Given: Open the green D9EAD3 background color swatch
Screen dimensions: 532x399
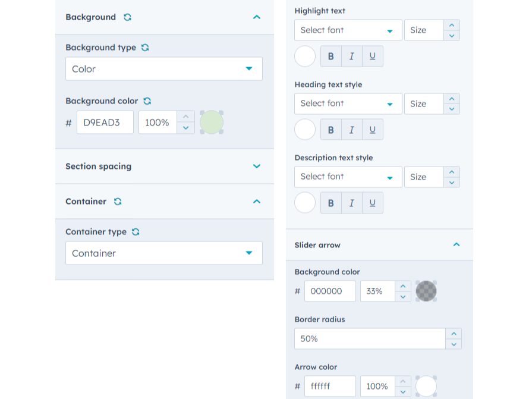Looking at the screenshot, I should tap(212, 122).
